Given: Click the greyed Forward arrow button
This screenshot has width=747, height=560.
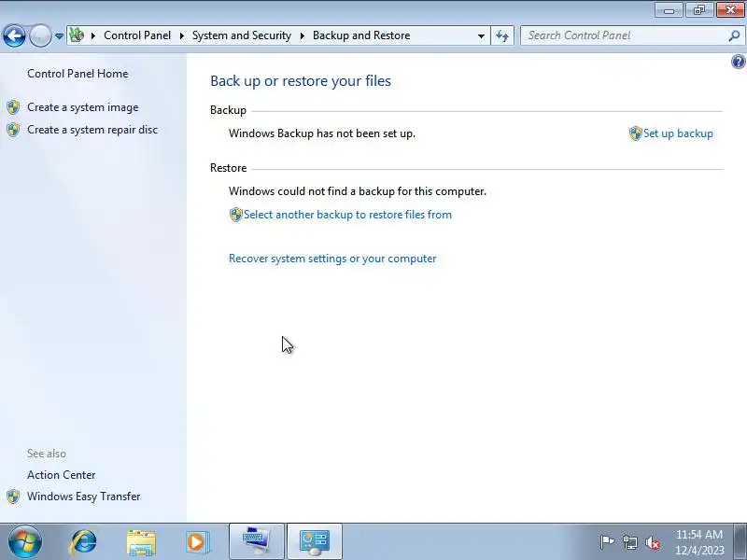Looking at the screenshot, I should click(40, 35).
